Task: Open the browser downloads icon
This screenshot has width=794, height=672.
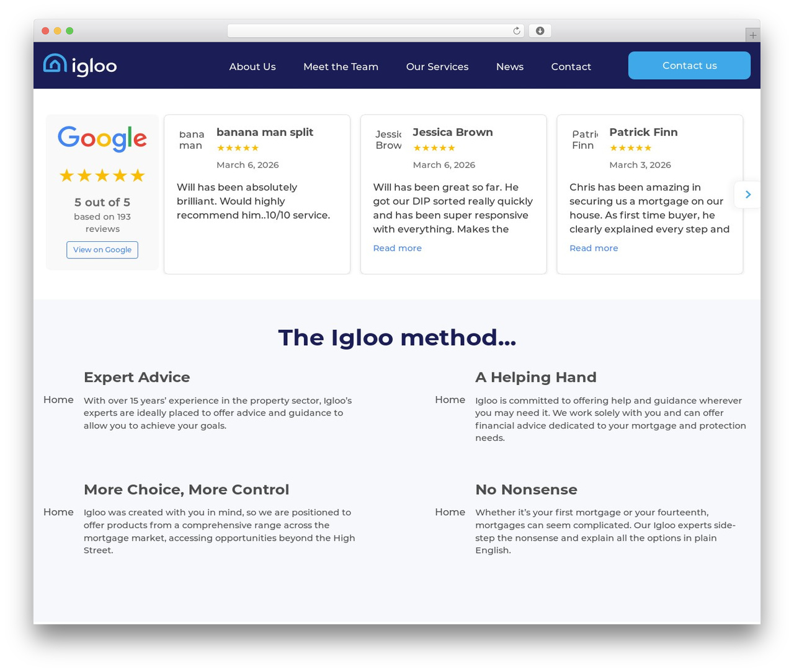Action: pos(540,31)
